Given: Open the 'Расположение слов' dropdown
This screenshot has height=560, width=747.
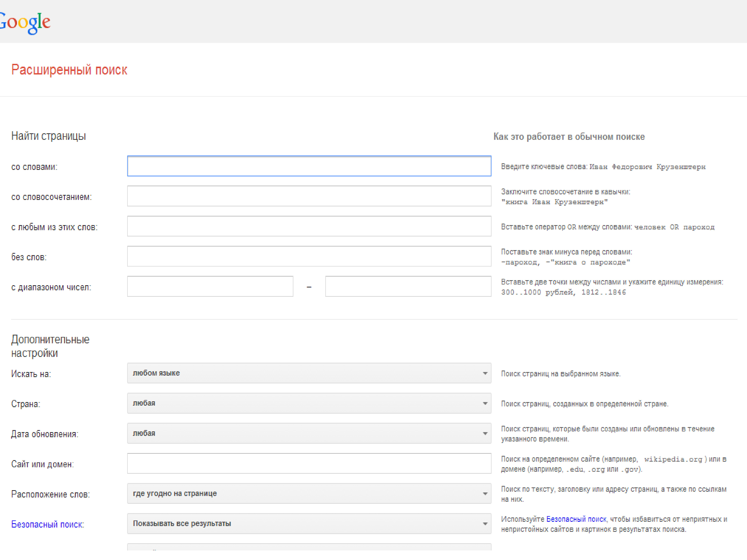Looking at the screenshot, I should point(309,494).
